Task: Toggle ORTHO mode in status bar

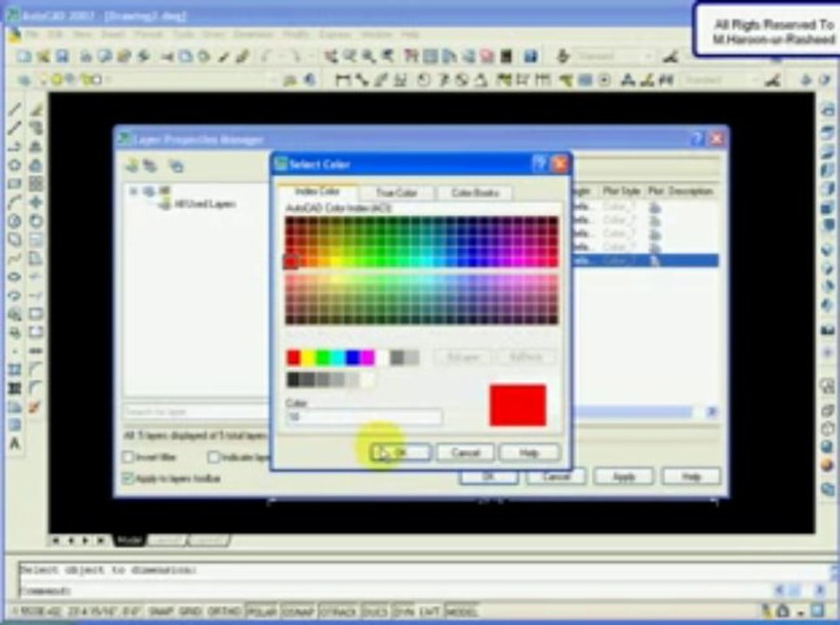Action: tap(224, 611)
